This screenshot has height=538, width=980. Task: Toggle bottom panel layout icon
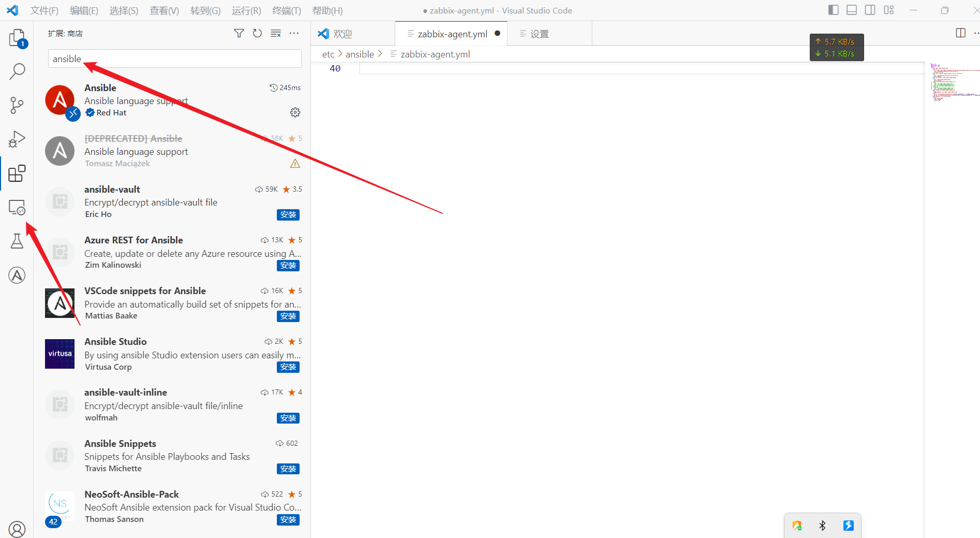point(852,10)
